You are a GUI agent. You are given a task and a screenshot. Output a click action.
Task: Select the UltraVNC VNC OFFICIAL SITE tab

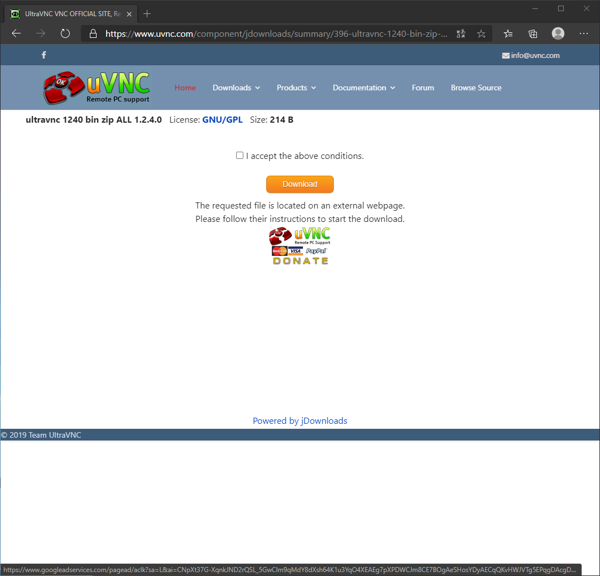pyautogui.click(x=71, y=14)
